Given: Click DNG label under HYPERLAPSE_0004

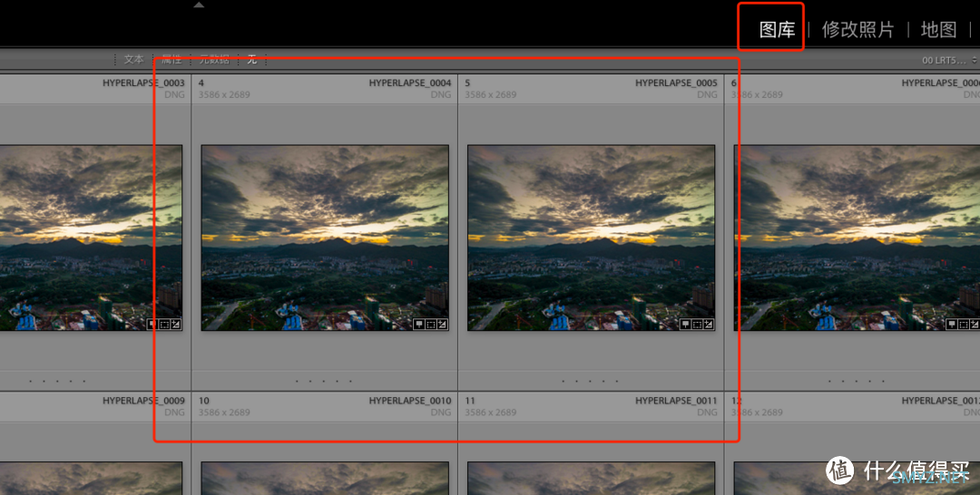Looking at the screenshot, I should [x=441, y=95].
